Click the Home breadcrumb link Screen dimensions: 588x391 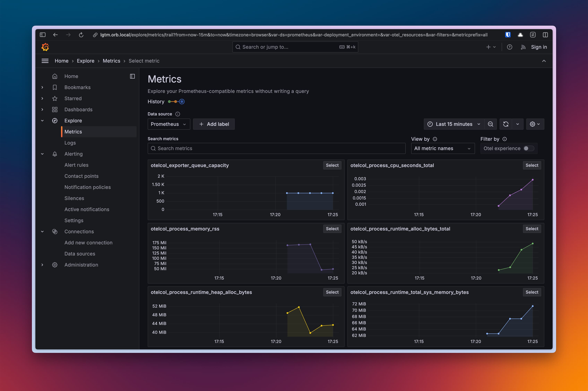[x=62, y=61]
